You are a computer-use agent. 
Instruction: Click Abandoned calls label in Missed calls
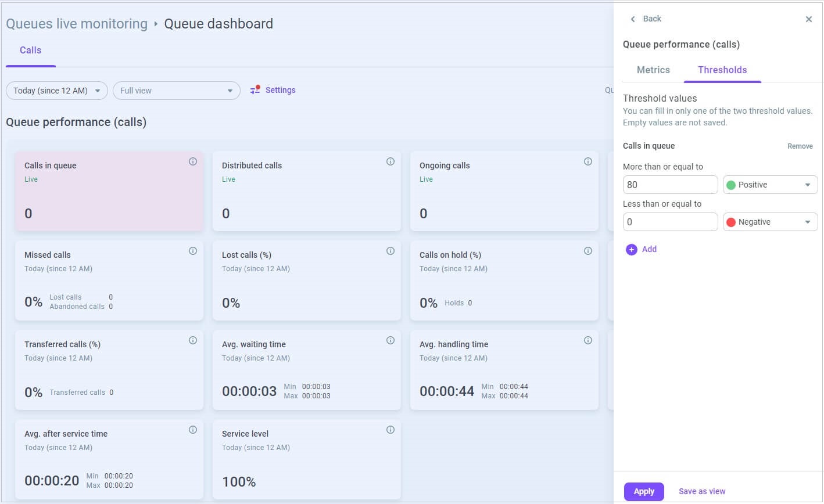77,307
